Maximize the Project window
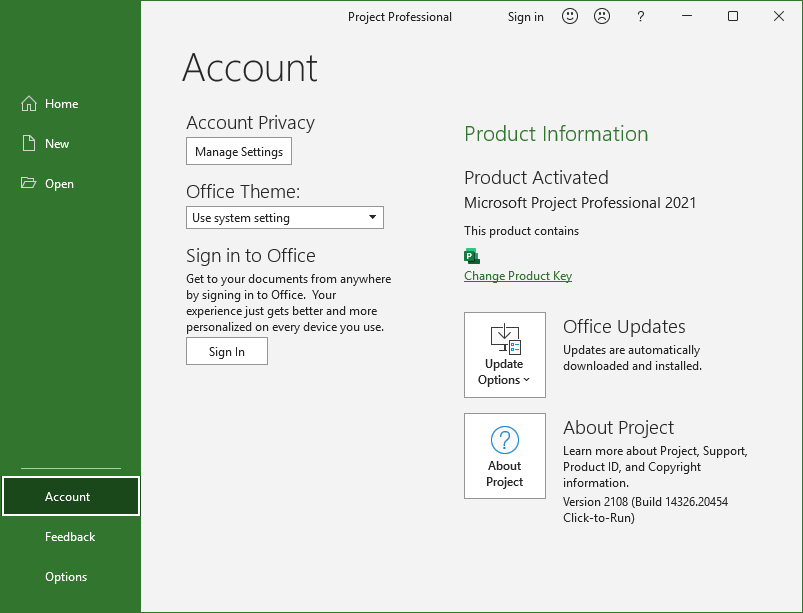 [733, 16]
